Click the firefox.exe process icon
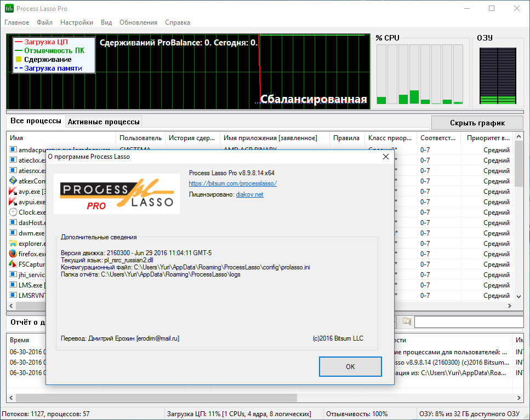The height and width of the screenshot is (420, 530). (13, 254)
